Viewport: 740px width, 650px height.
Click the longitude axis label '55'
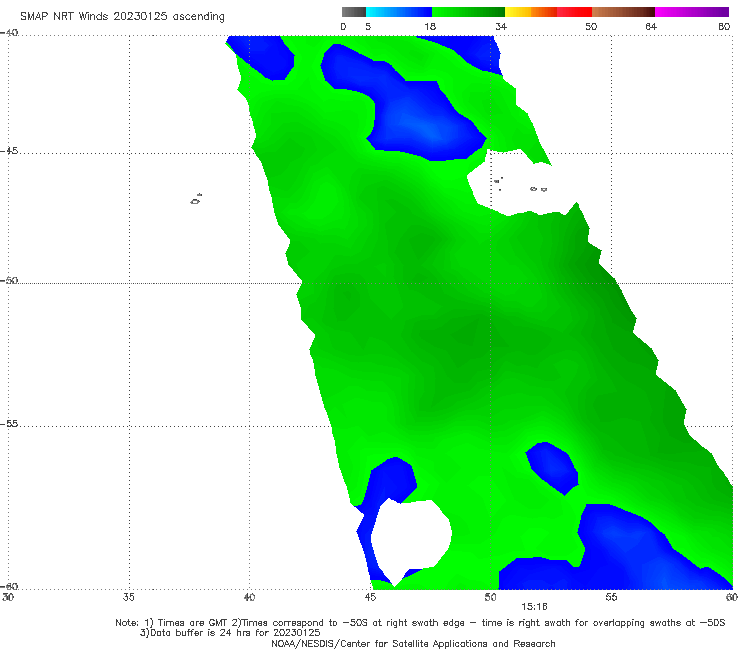click(x=611, y=597)
